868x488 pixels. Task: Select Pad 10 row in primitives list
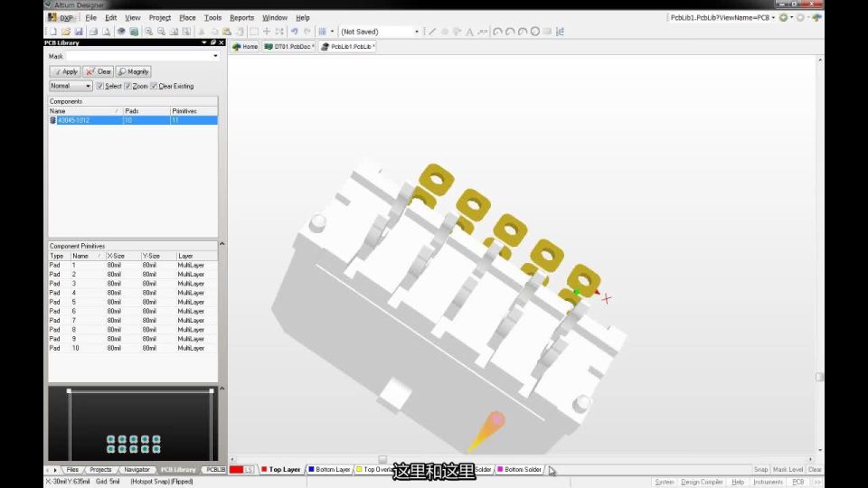pos(133,348)
